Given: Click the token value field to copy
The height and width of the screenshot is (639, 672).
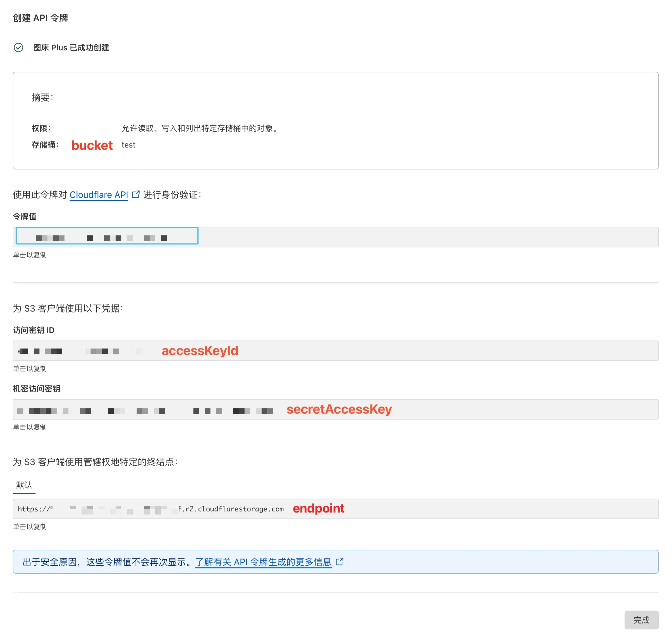Looking at the screenshot, I should [107, 237].
